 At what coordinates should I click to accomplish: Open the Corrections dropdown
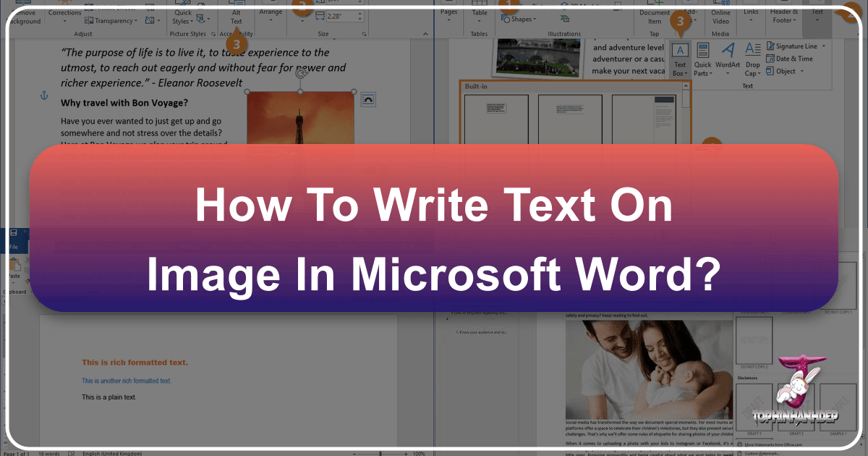[x=64, y=14]
